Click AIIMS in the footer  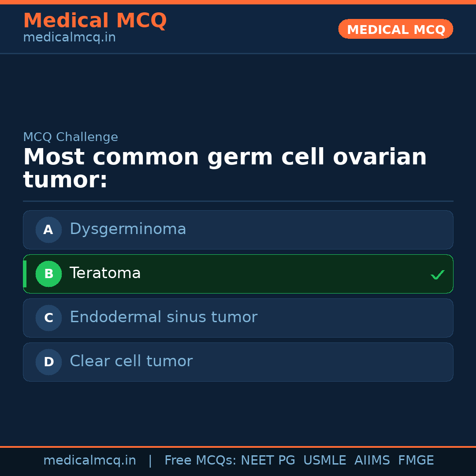pos(372,461)
